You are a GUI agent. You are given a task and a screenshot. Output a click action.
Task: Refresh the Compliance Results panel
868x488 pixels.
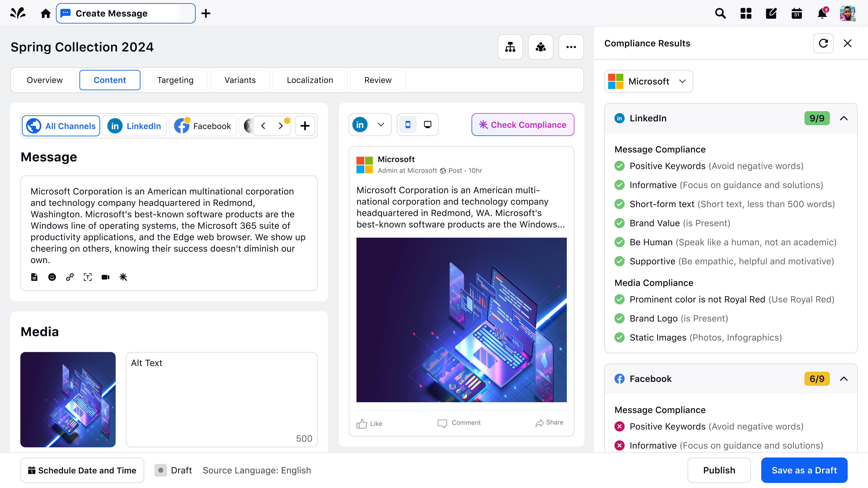pyautogui.click(x=824, y=43)
